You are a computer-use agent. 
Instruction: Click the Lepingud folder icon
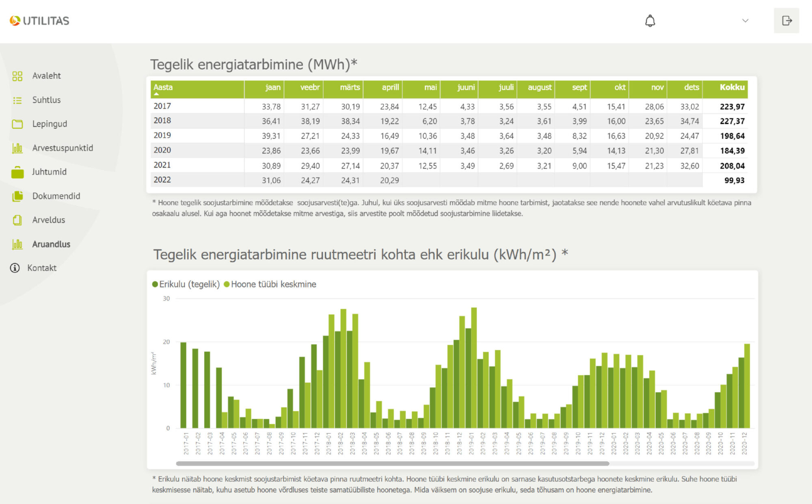point(17,124)
